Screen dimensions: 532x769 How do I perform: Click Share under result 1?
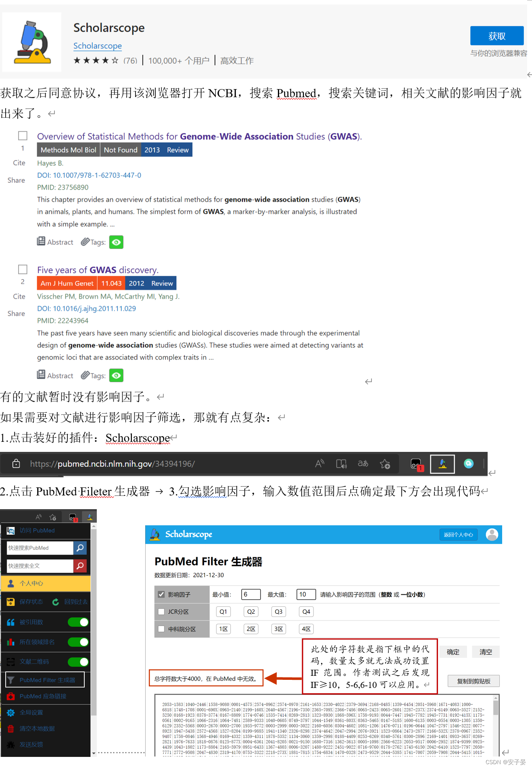tap(16, 180)
